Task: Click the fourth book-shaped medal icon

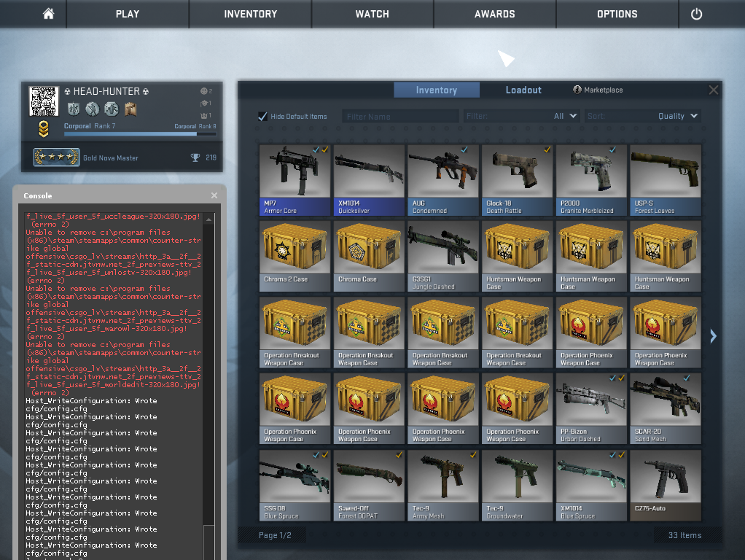Action: coord(130,109)
